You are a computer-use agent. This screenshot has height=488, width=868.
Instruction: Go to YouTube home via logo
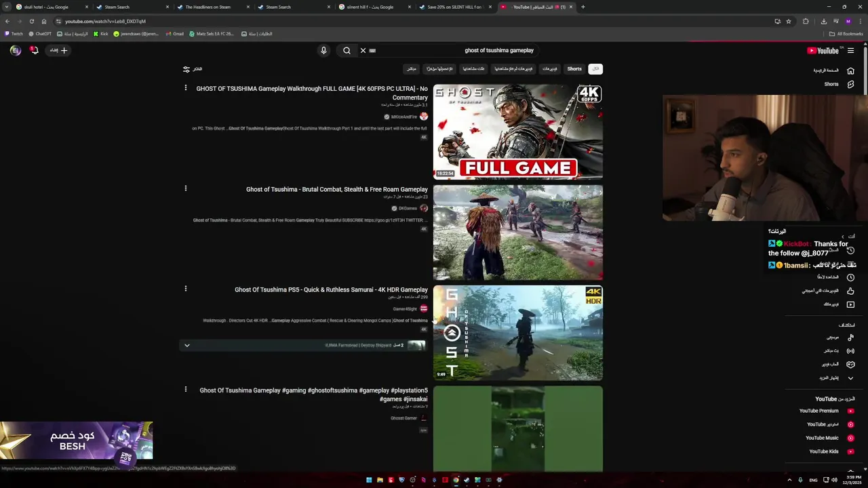pyautogui.click(x=823, y=50)
